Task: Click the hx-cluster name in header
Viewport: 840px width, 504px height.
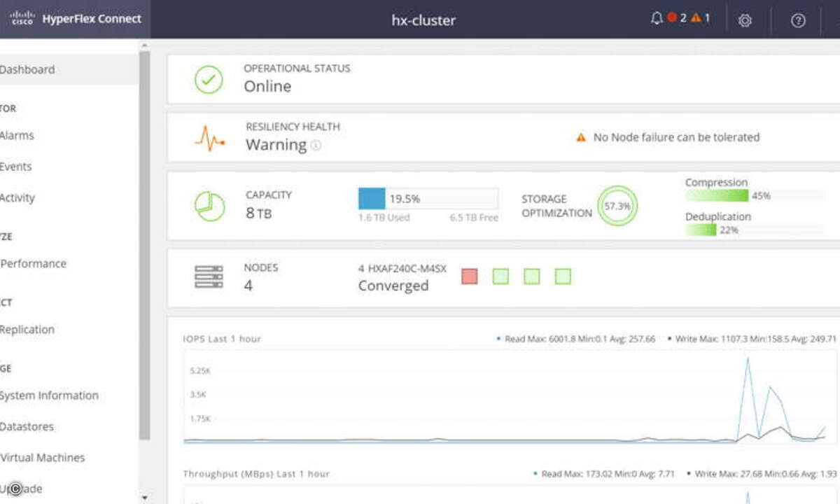Action: pyautogui.click(x=423, y=20)
